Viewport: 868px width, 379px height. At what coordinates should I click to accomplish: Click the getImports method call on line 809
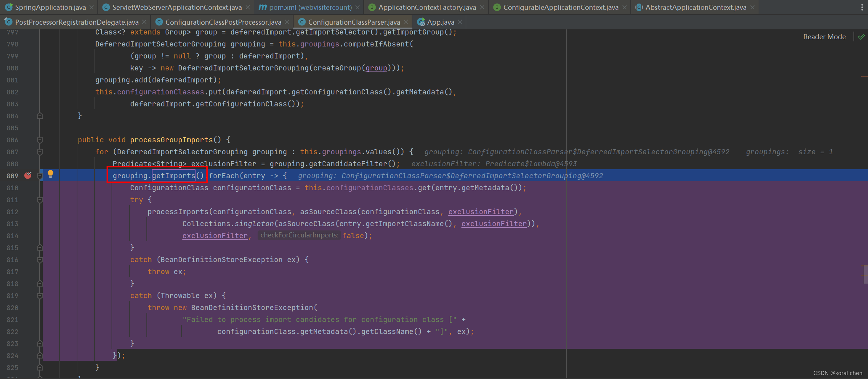pyautogui.click(x=174, y=176)
